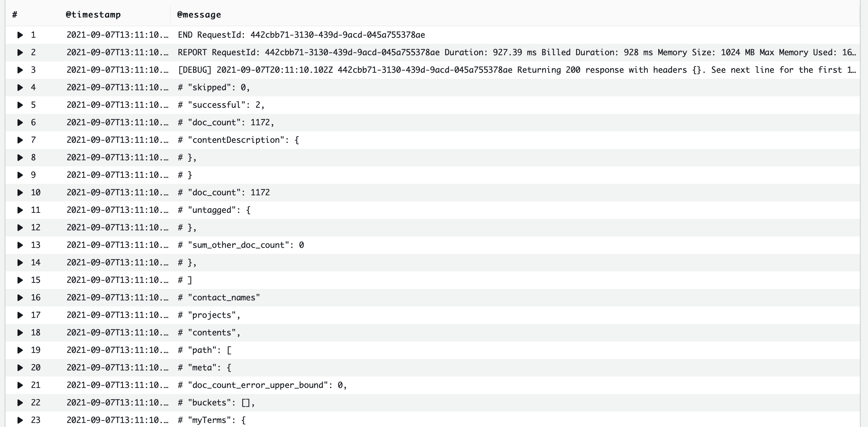Expand the "successful": 2 log entry

tap(20, 105)
